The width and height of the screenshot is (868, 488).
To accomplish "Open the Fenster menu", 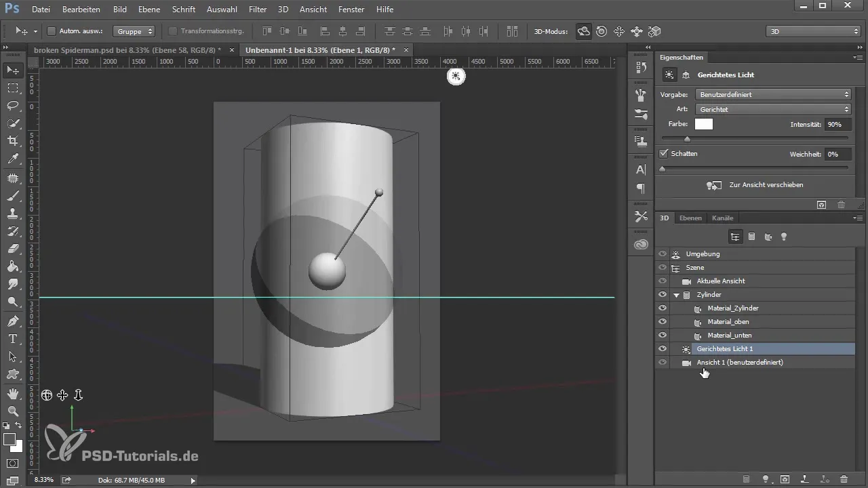I will point(351,9).
